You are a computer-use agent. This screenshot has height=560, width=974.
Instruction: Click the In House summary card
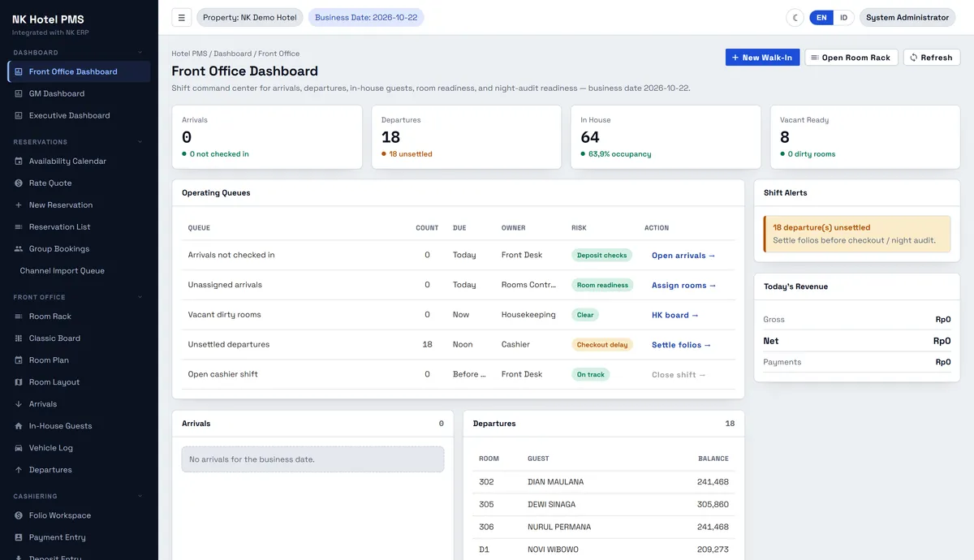click(x=666, y=137)
